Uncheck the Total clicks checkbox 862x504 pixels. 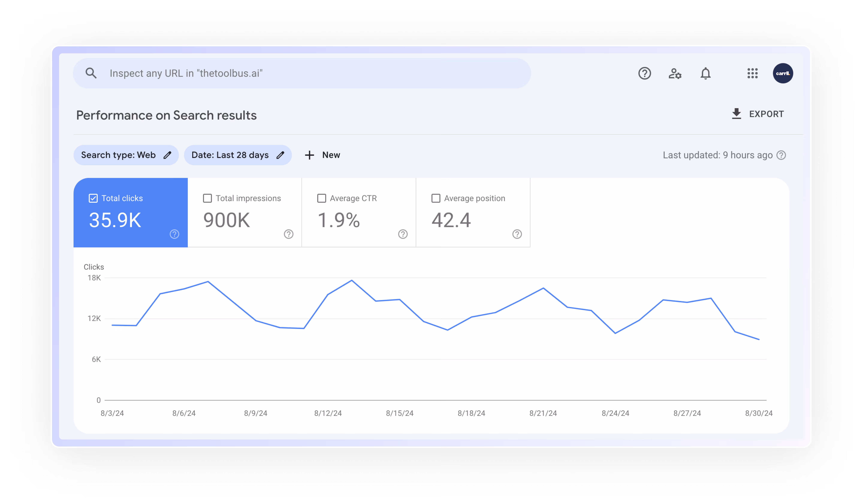click(x=93, y=198)
